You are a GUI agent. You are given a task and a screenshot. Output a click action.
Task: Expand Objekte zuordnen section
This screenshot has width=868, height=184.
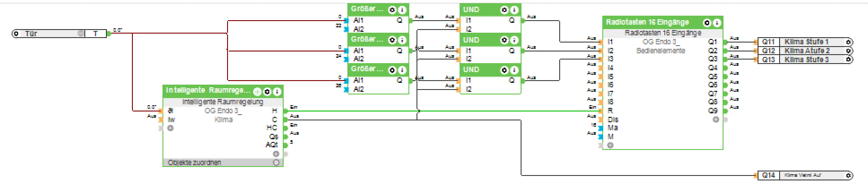[276, 163]
